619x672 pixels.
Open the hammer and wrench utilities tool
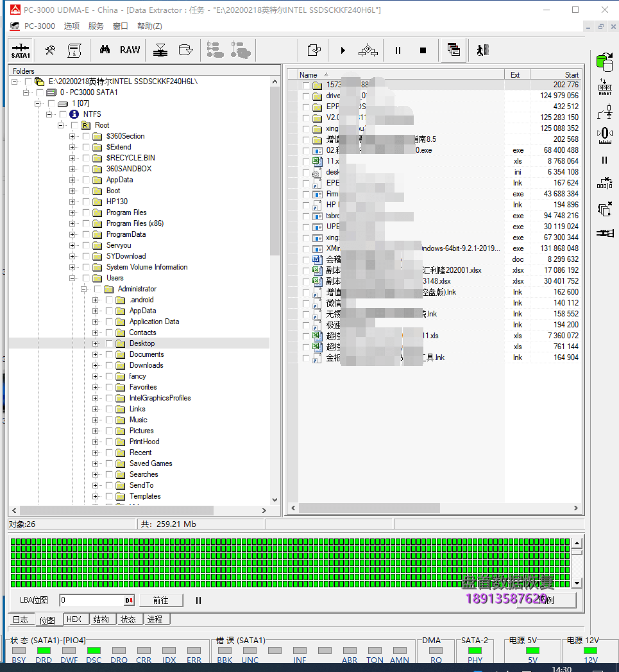(50, 51)
